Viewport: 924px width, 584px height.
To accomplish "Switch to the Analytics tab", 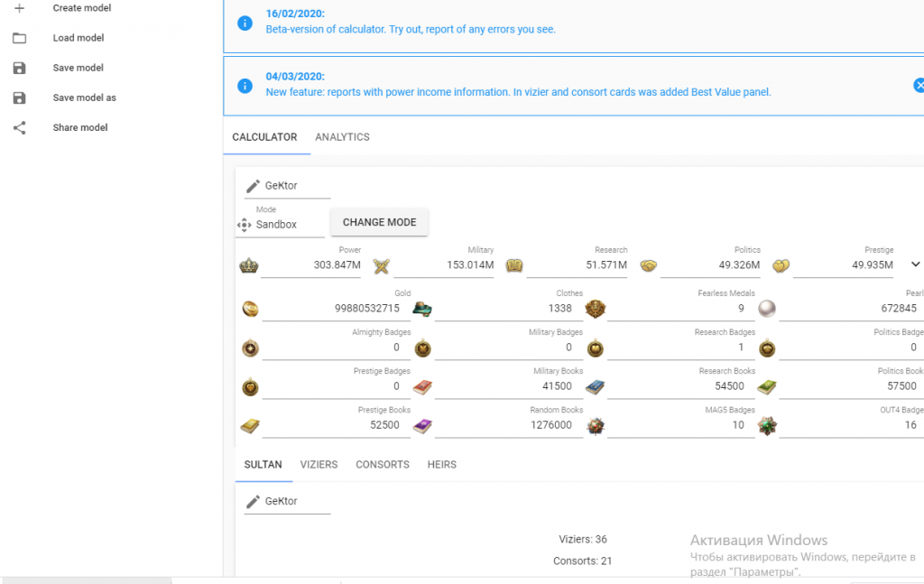I will point(342,137).
